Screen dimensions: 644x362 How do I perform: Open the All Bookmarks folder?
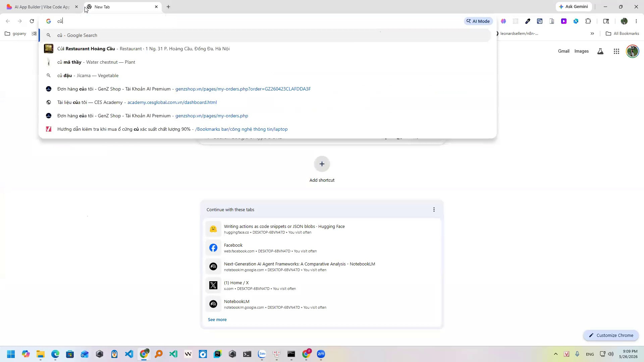[623, 34]
